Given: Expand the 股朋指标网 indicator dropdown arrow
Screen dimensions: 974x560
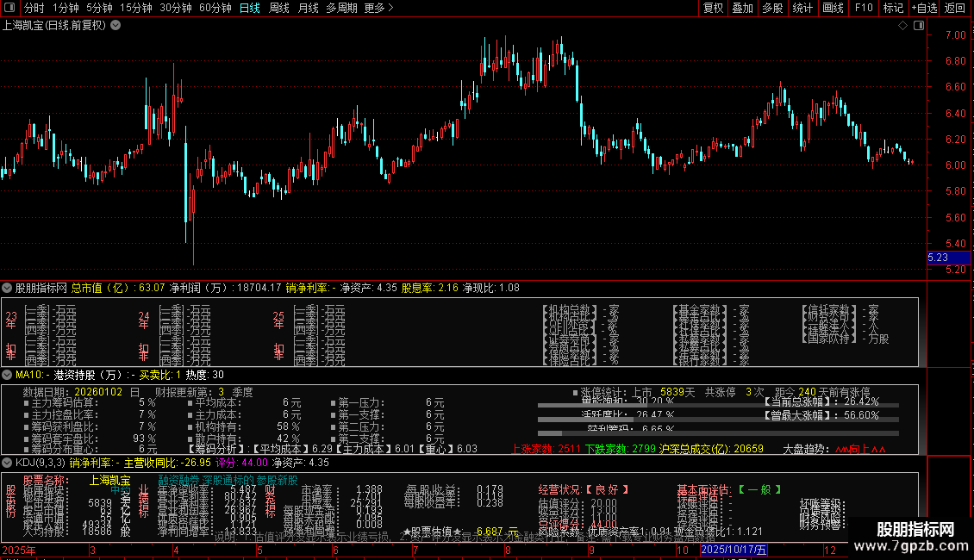Looking at the screenshot, I should click(7, 288).
